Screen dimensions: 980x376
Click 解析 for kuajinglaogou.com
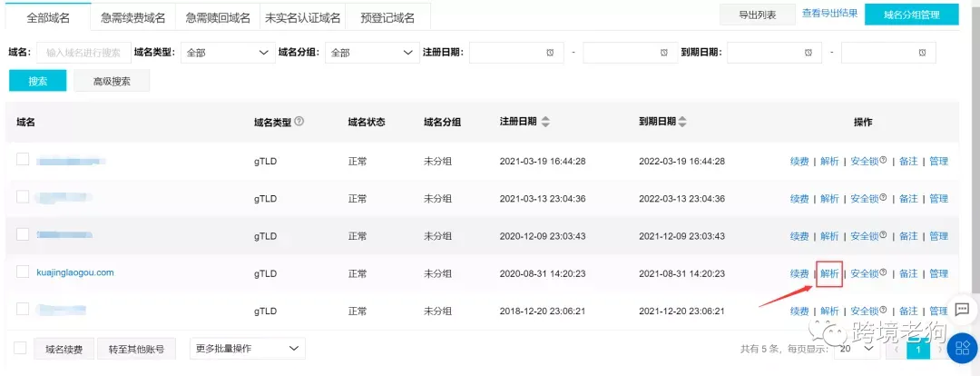829,273
